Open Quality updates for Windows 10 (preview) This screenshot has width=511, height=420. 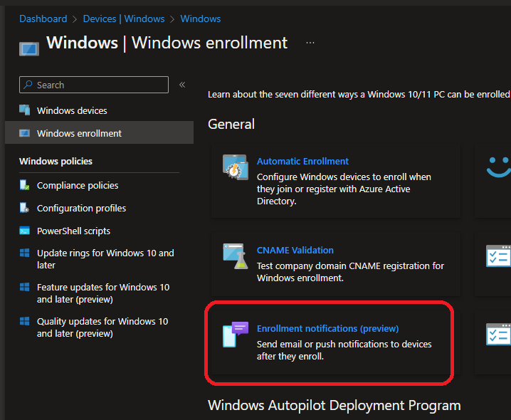pyautogui.click(x=102, y=327)
